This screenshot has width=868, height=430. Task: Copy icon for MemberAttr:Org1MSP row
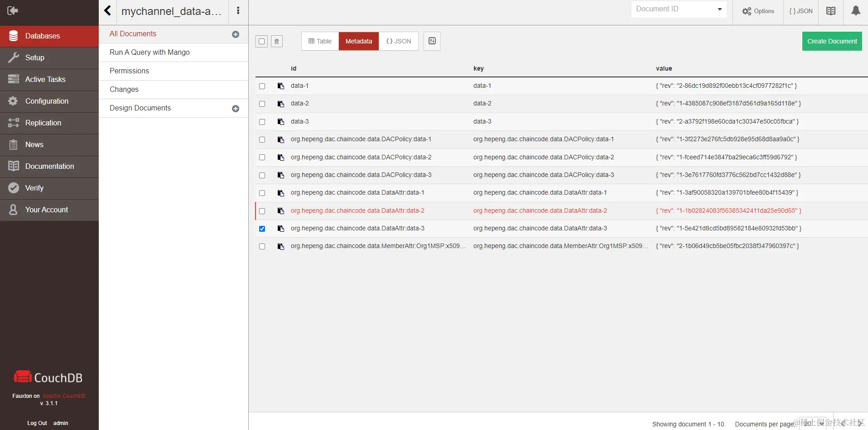click(x=281, y=247)
